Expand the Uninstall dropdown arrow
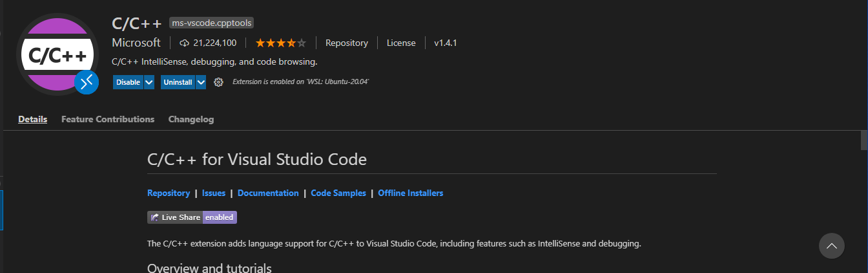Image resolution: width=868 pixels, height=273 pixels. [201, 82]
